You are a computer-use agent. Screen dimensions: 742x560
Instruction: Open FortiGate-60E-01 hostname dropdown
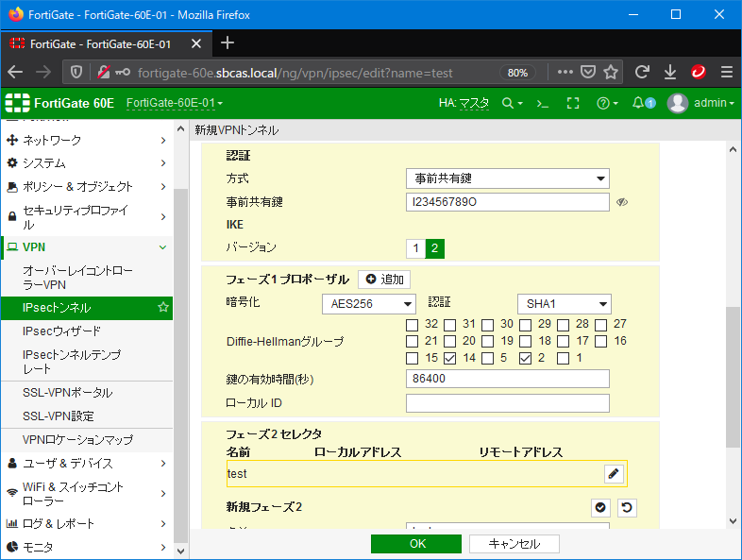174,103
